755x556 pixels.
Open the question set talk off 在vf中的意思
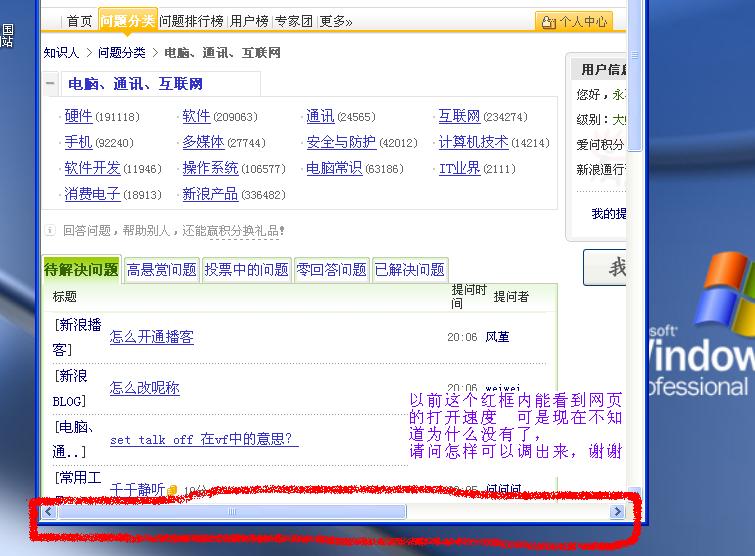[x=204, y=439]
